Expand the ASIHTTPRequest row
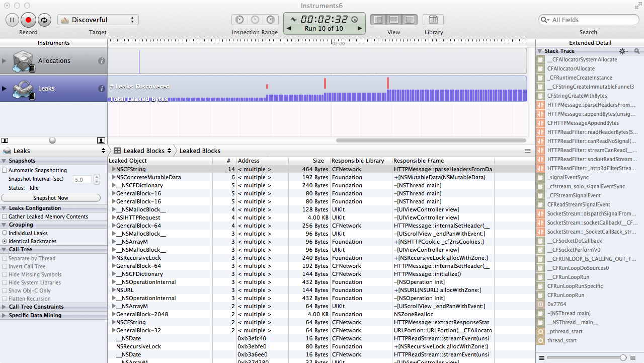 point(114,217)
